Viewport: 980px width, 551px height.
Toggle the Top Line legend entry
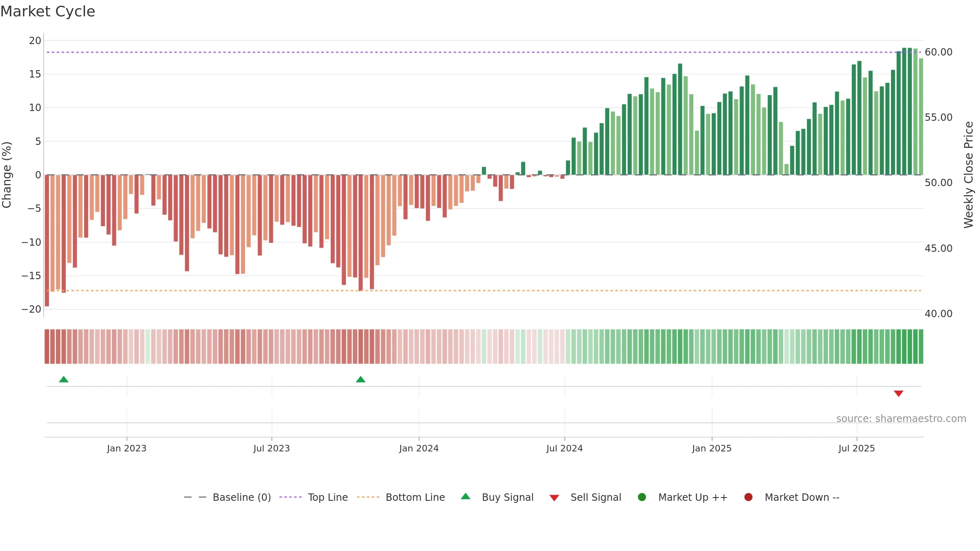pyautogui.click(x=314, y=497)
